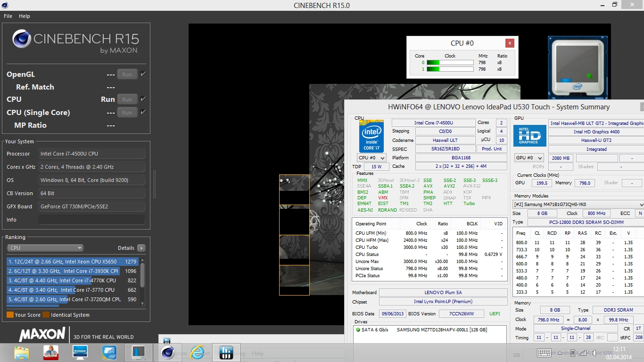Click the CPU Turbo operating point row
This screenshot has width=644, height=362.
[429, 247]
